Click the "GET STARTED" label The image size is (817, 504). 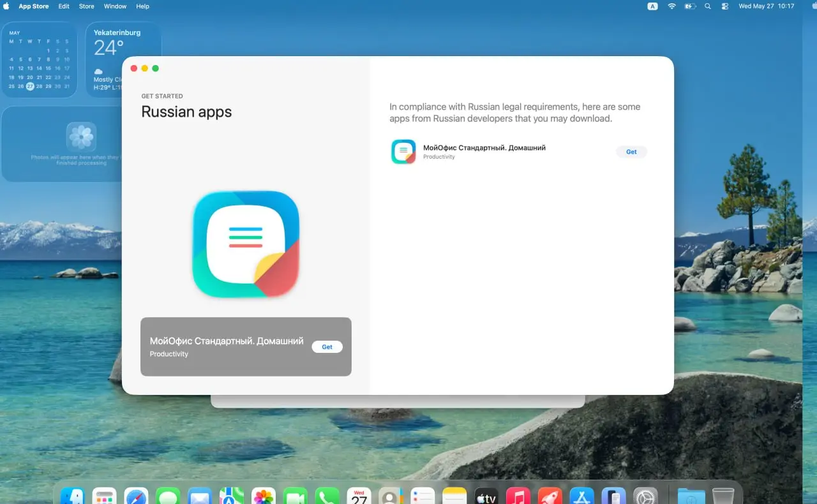(162, 96)
